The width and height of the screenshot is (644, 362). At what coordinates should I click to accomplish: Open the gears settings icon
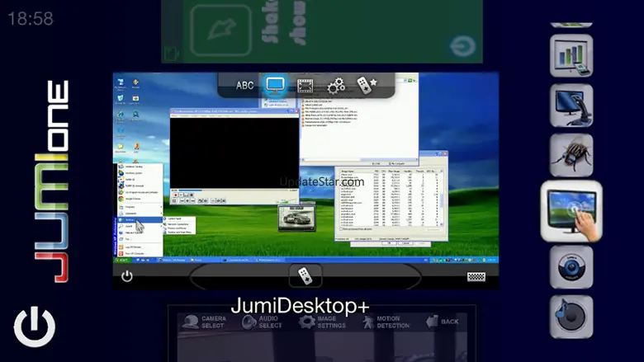pos(336,86)
